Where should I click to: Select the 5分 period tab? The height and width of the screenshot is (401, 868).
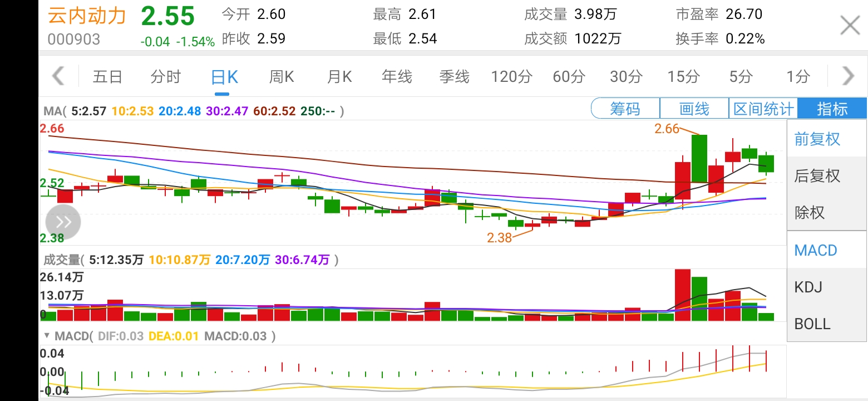(x=741, y=77)
